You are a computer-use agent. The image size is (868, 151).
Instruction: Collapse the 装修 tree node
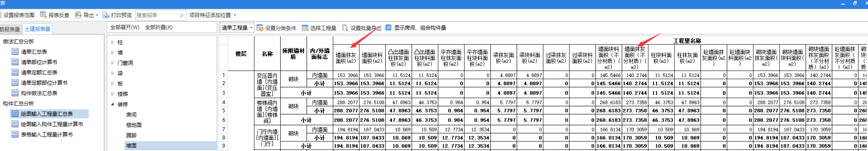(113, 104)
